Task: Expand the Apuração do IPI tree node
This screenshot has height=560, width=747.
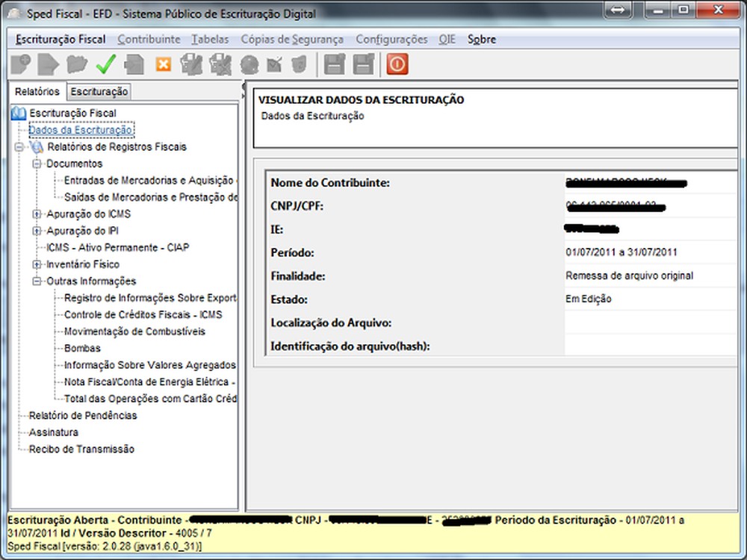Action: [x=37, y=231]
